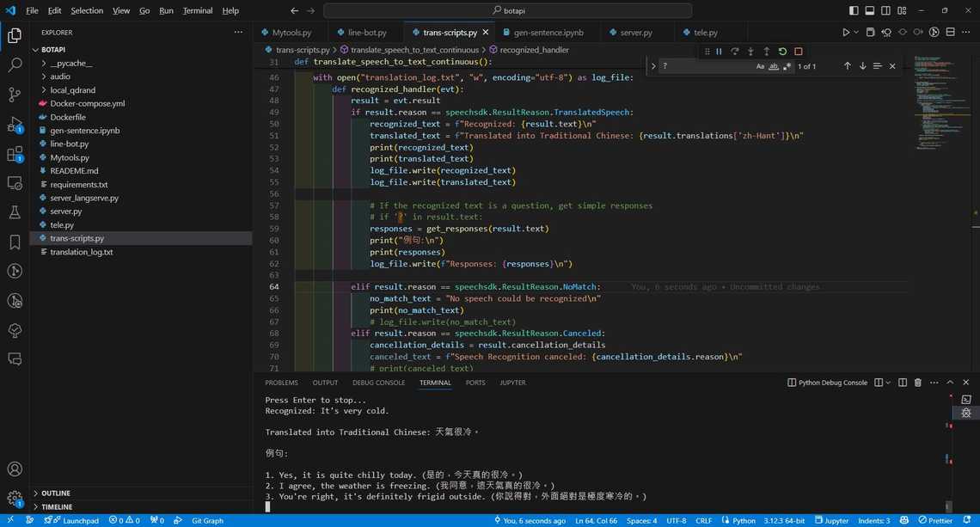The width and height of the screenshot is (980, 527).
Task: Restart the debugger with green arrow
Action: pos(782,52)
